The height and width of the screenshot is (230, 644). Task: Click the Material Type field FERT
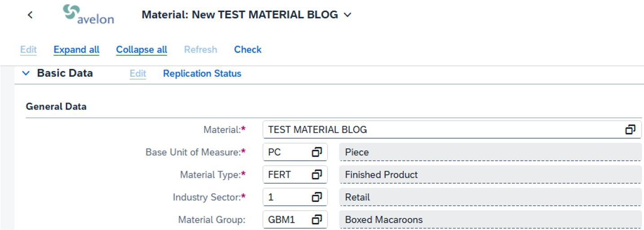click(295, 175)
